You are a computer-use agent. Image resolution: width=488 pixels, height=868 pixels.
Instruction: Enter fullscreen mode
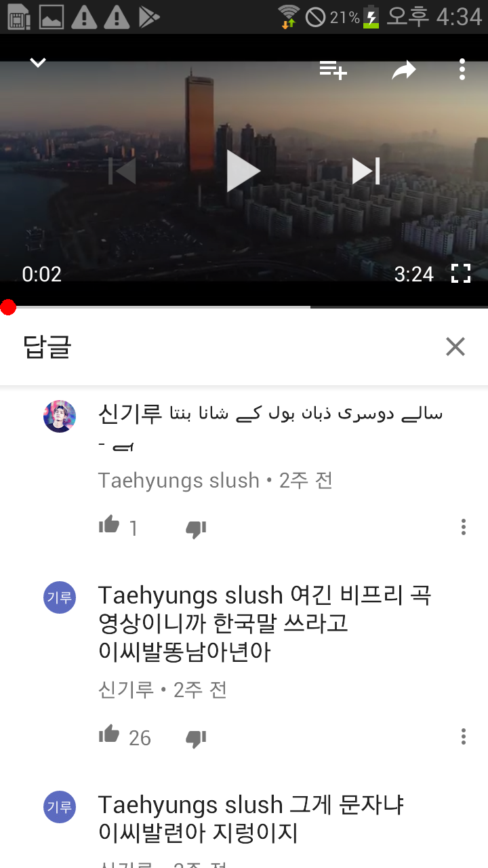(461, 274)
